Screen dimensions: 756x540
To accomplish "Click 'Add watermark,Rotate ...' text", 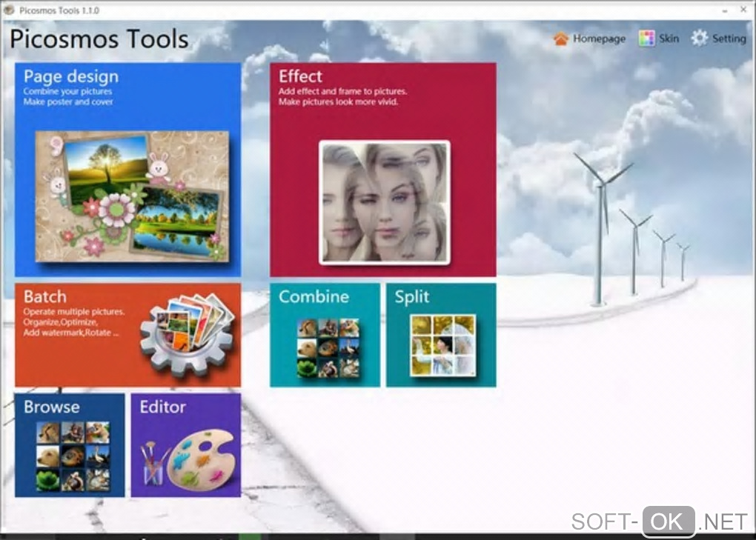I will tap(71, 333).
